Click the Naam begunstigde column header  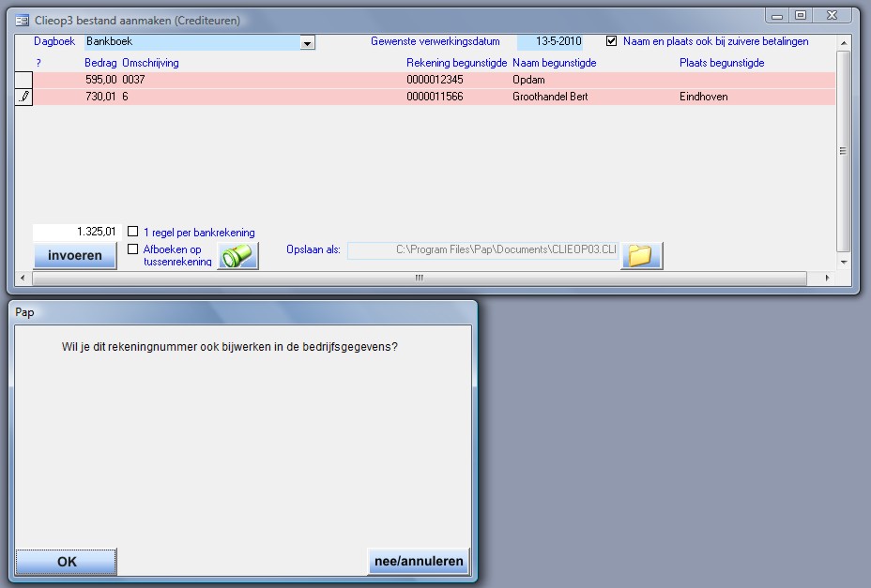pos(555,63)
